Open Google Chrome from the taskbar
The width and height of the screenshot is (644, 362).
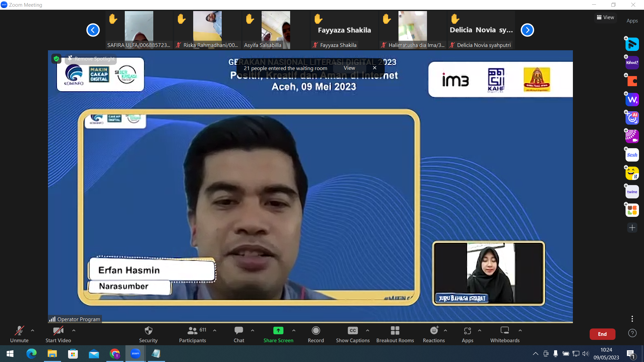pos(115,354)
